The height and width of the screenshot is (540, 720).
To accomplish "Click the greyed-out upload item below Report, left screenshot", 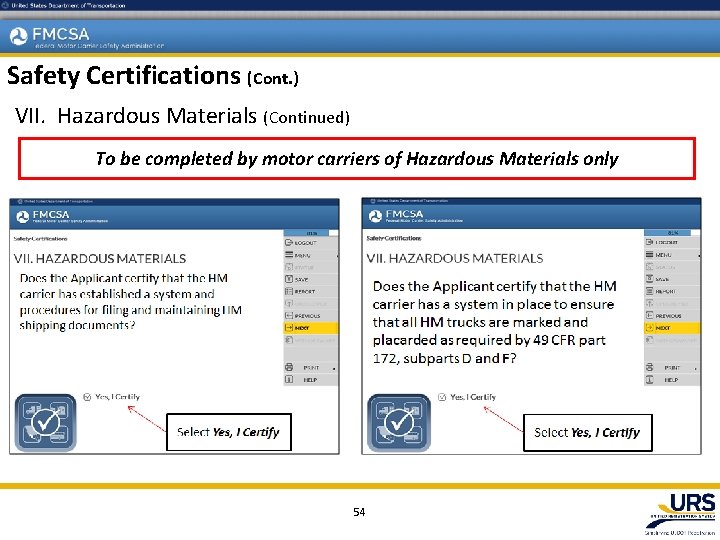I will (x=310, y=304).
